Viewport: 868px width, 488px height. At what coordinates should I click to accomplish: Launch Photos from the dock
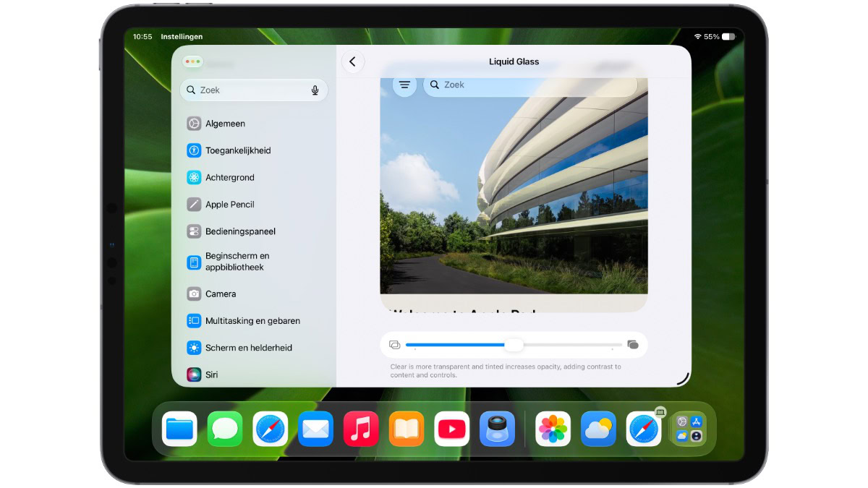click(x=553, y=429)
